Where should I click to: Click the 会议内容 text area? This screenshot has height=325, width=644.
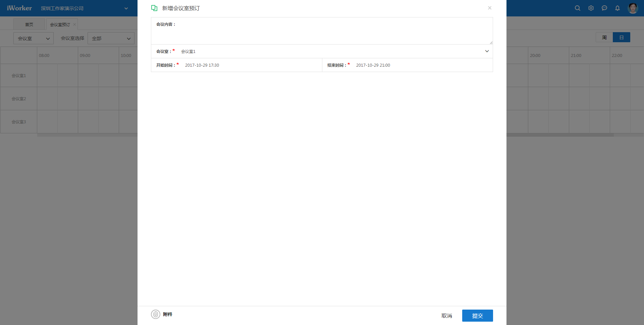coord(322,31)
